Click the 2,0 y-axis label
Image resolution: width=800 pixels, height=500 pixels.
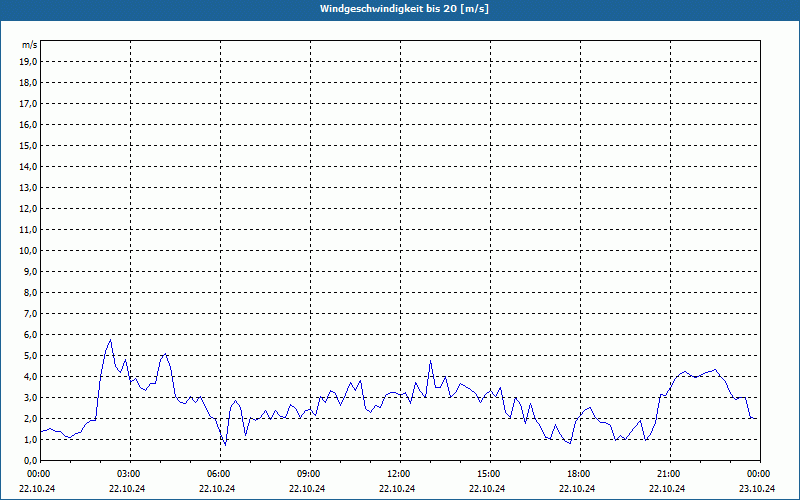[x=30, y=418]
